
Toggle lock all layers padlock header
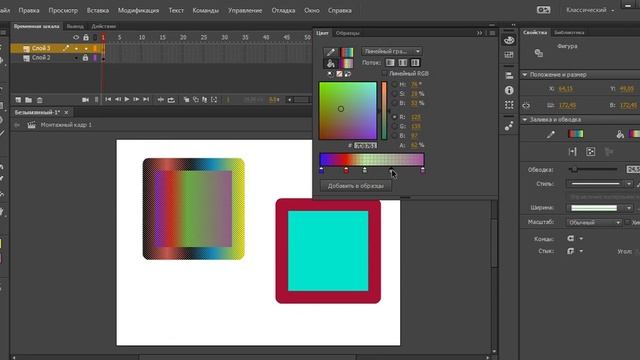[x=86, y=38]
